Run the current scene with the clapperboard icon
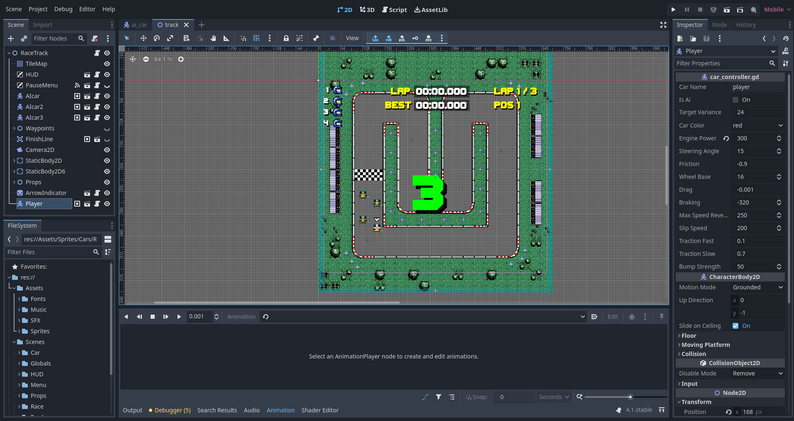The height and width of the screenshot is (421, 794). [x=727, y=10]
